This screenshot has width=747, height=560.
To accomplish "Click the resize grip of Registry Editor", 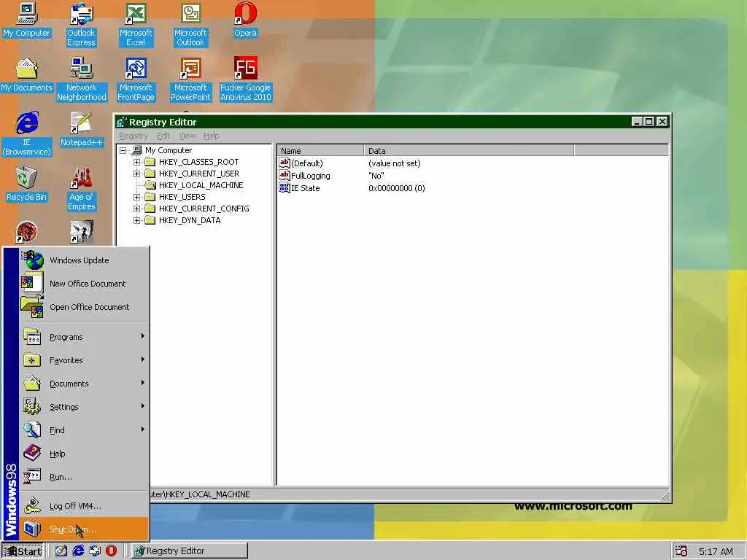I will [x=665, y=496].
